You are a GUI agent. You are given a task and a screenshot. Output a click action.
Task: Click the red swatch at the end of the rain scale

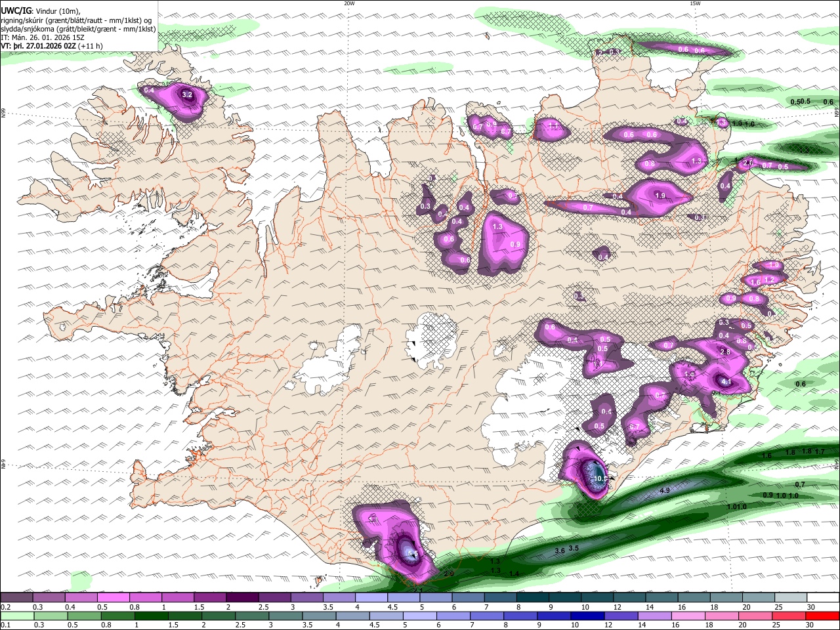pos(823,616)
